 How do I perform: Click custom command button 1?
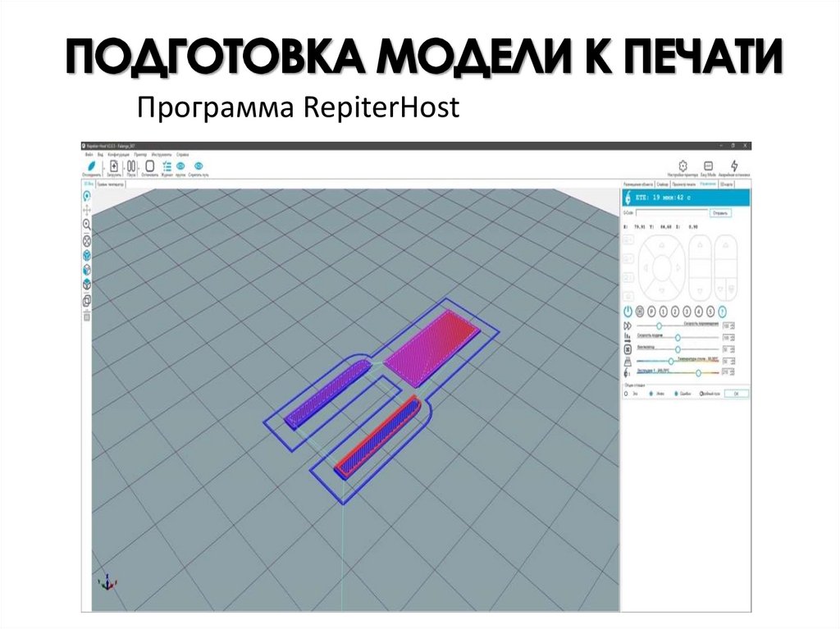point(664,312)
